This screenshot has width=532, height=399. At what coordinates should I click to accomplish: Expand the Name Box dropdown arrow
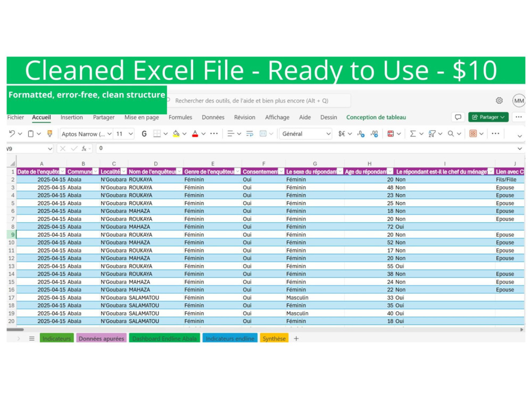point(50,148)
